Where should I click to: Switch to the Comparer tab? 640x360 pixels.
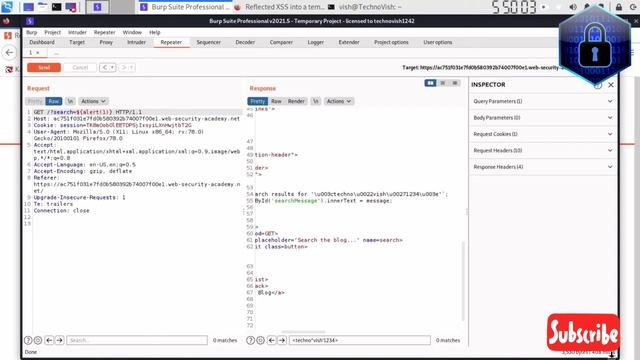point(281,42)
